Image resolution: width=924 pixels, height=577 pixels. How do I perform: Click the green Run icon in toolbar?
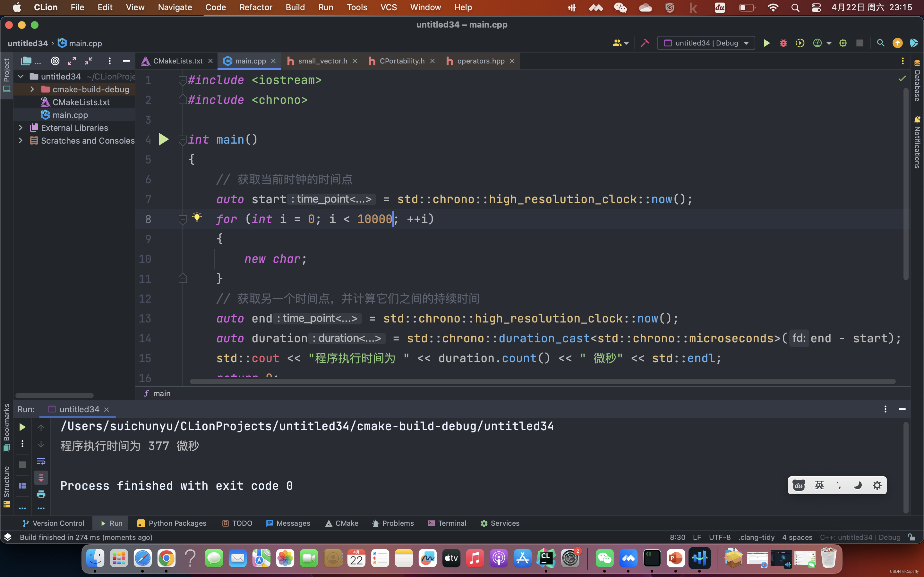pyautogui.click(x=766, y=43)
